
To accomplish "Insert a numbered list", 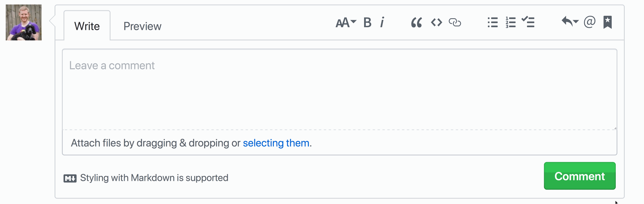I will point(510,23).
